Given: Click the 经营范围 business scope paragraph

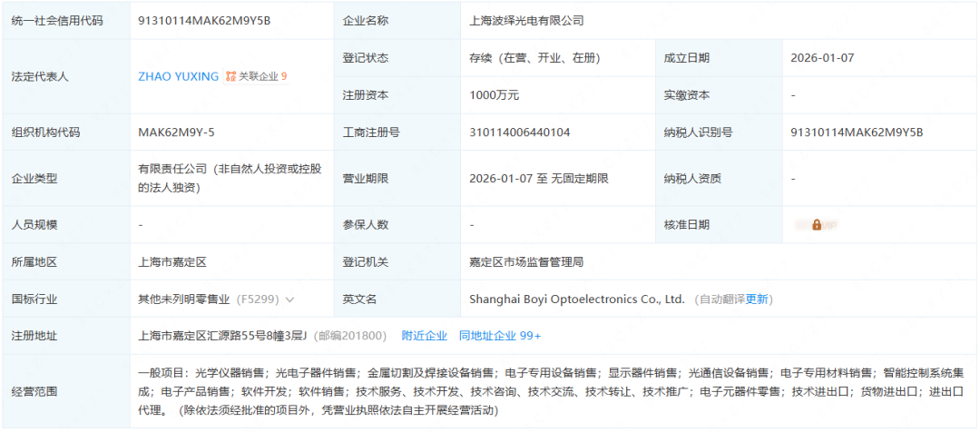Looking at the screenshot, I should [x=551, y=392].
